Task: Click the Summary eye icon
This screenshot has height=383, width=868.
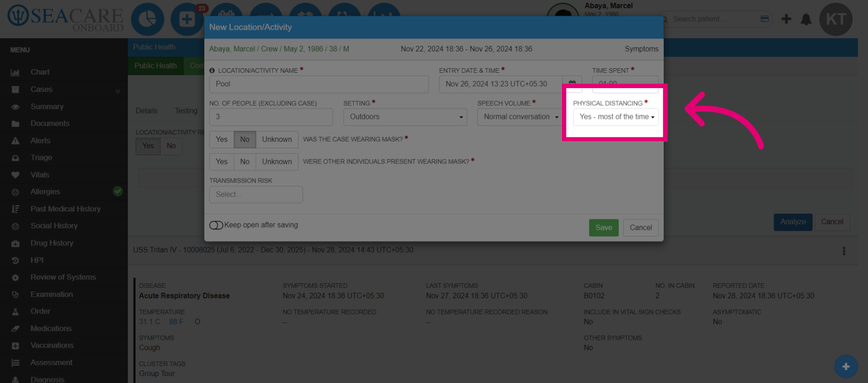Action: click(15, 107)
